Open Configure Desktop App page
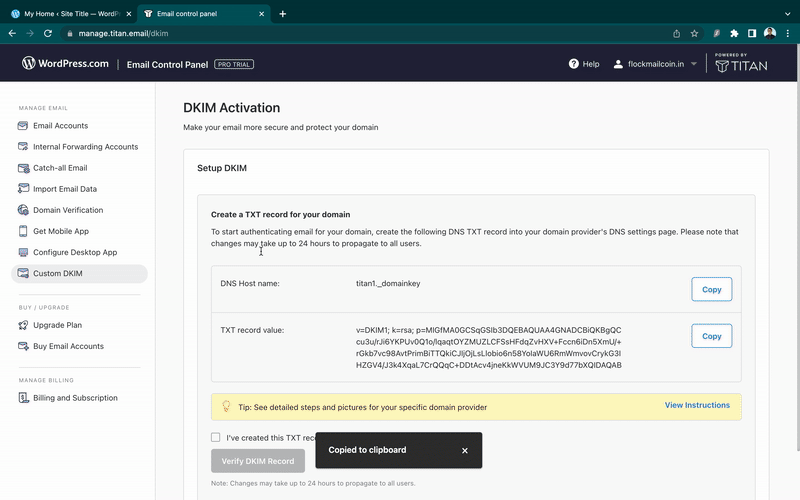 click(x=79, y=252)
